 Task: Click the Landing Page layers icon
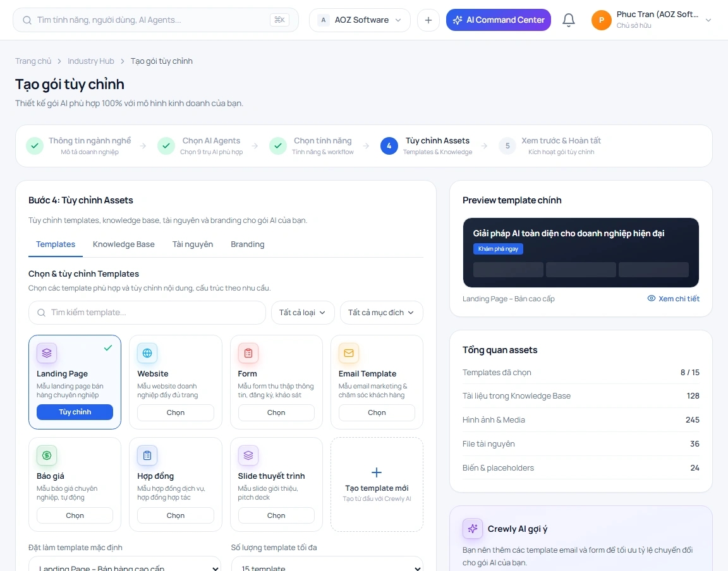point(47,353)
